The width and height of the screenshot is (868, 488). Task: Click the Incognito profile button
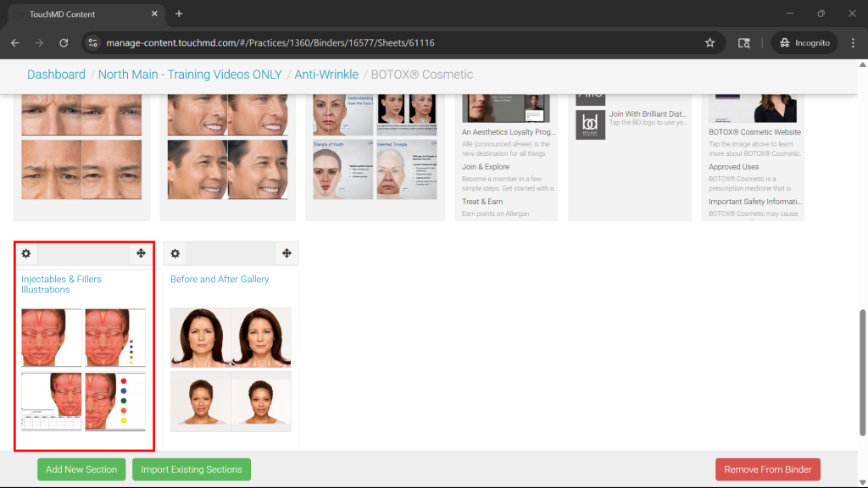tap(804, 42)
